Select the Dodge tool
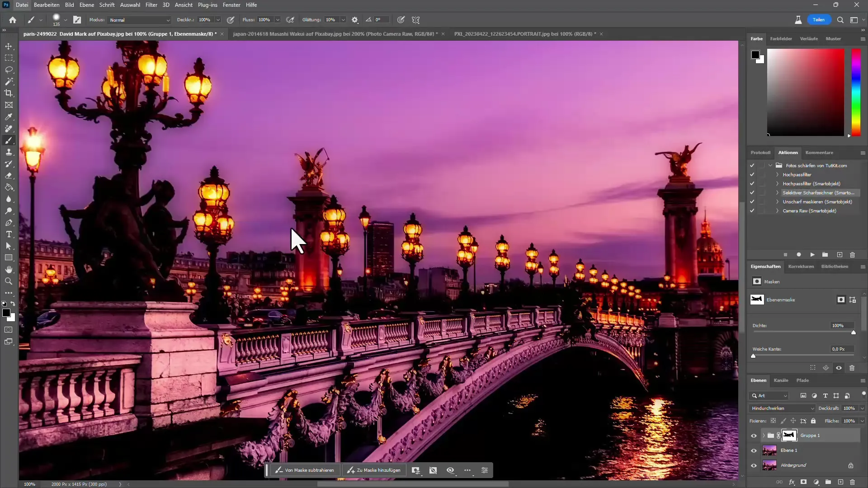868x488 pixels. tap(9, 211)
